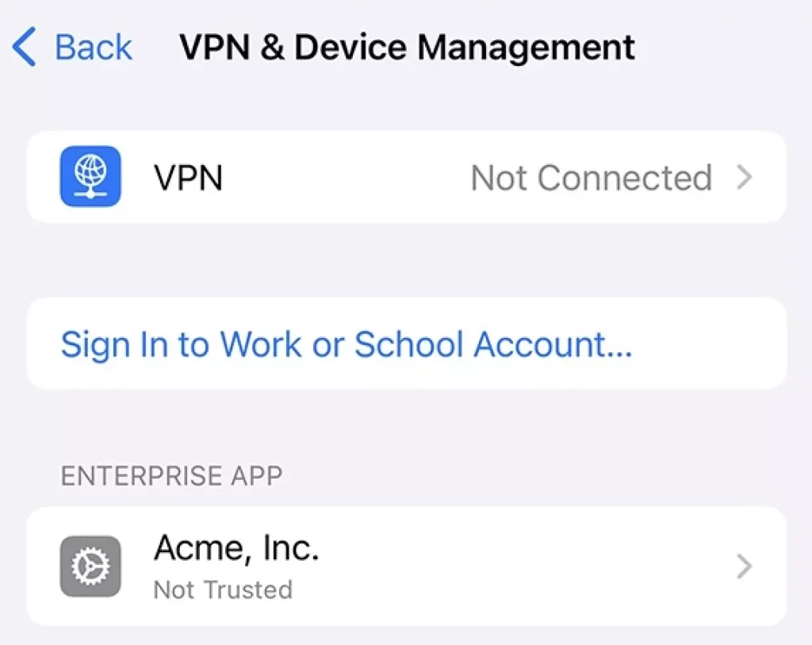
Task: Sign In to Work or School Account
Action: [x=346, y=344]
